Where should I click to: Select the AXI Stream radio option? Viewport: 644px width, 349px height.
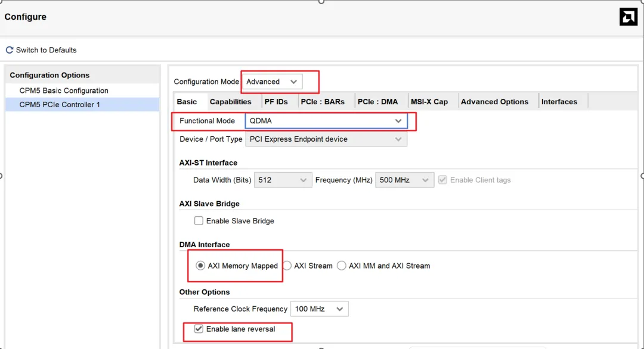(x=287, y=266)
